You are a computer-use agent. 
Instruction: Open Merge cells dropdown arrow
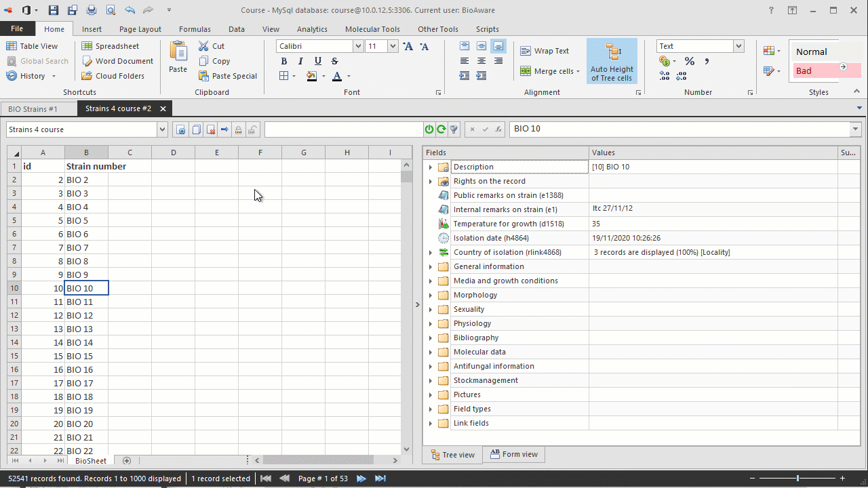[x=578, y=71]
